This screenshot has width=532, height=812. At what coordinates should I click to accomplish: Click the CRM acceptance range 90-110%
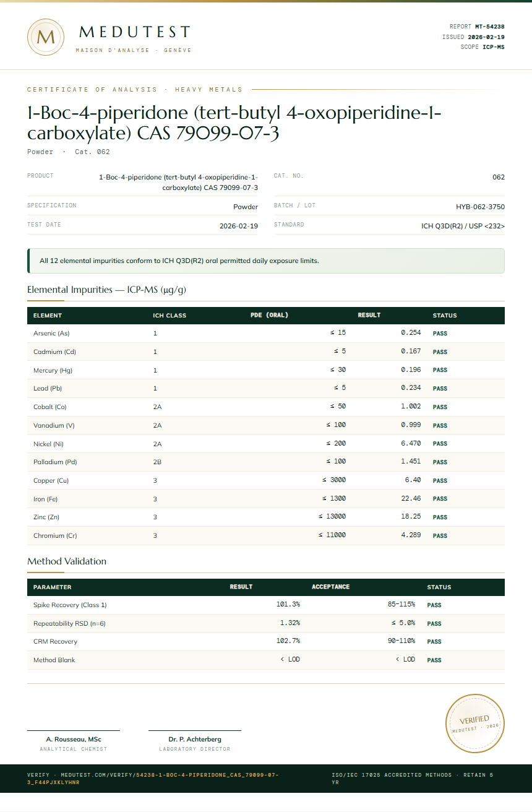tap(401, 641)
